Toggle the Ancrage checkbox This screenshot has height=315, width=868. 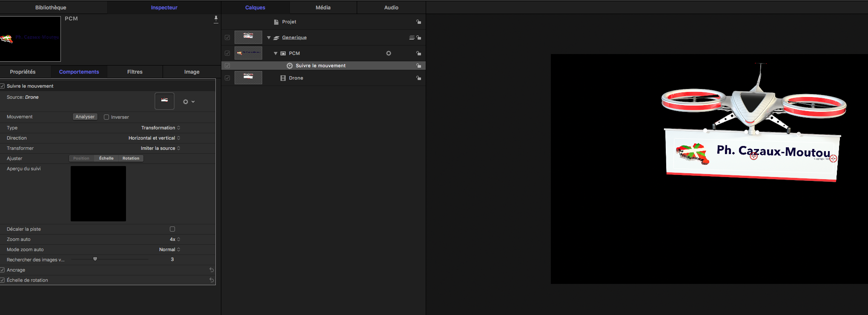pos(3,270)
